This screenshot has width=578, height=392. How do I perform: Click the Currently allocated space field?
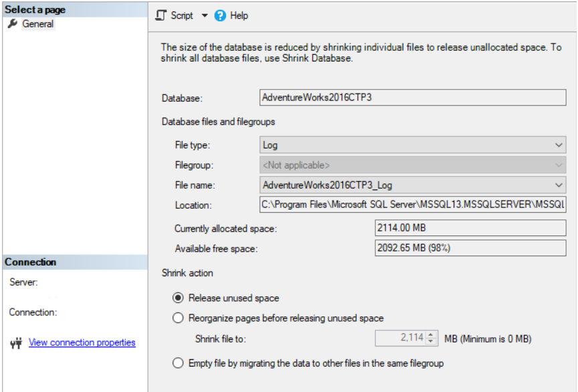click(x=471, y=228)
